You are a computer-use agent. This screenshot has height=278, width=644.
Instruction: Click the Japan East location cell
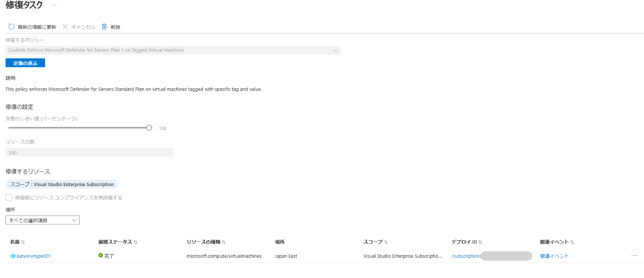286,256
